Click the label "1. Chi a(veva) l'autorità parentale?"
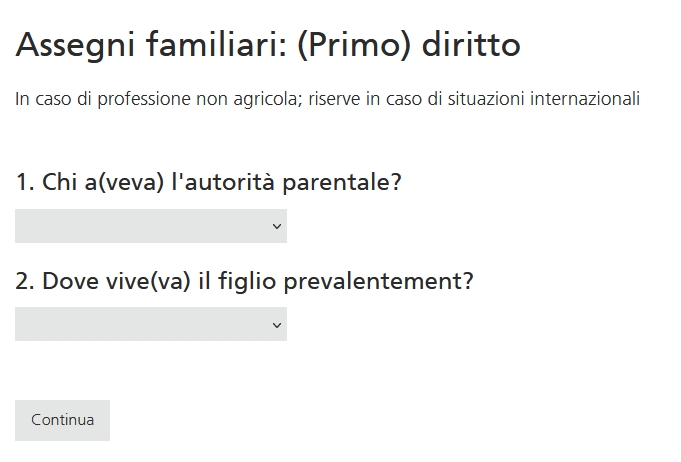Viewport: 681px width, 462px height. 208,183
